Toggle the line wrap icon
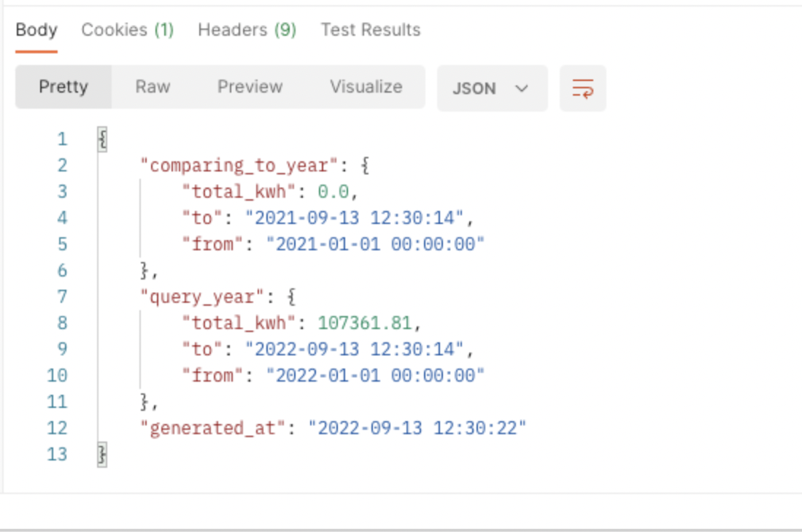The image size is (802, 532). [582, 89]
